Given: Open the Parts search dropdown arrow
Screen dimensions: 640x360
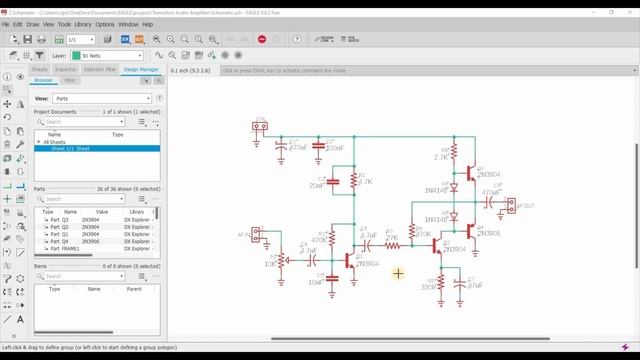Looking at the screenshot, I should pyautogui.click(x=122, y=199).
